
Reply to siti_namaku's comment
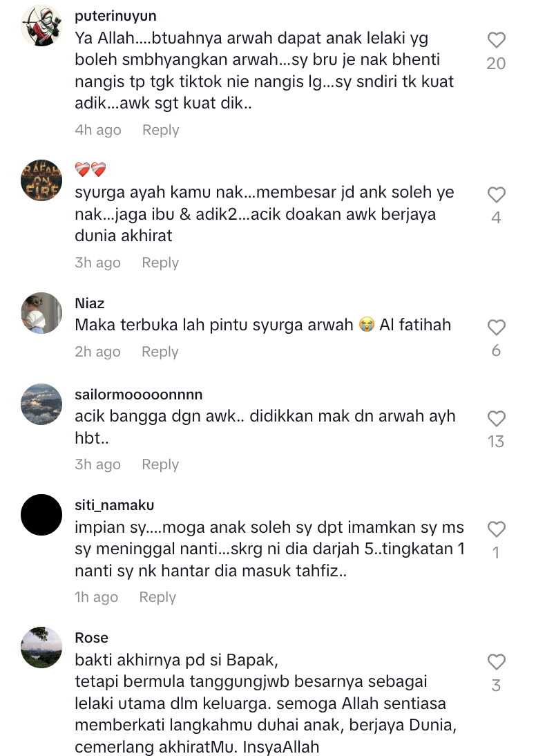pos(157,597)
